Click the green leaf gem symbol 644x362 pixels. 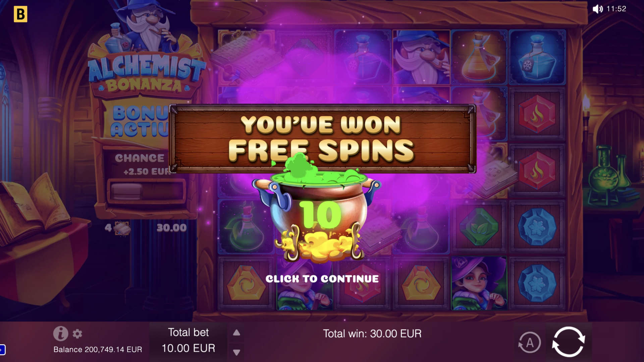point(479,227)
